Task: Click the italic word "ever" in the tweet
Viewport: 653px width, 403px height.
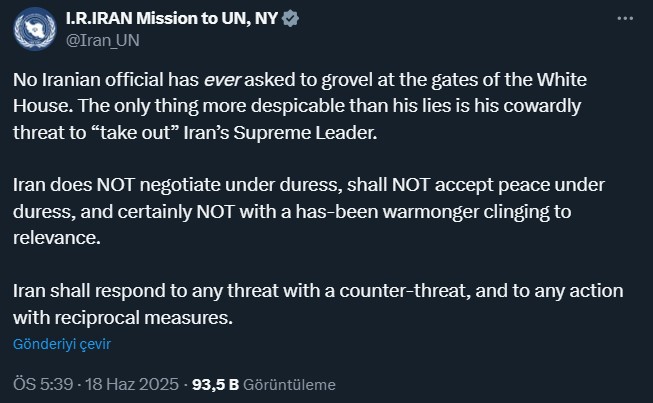Action: pyautogui.click(x=222, y=80)
